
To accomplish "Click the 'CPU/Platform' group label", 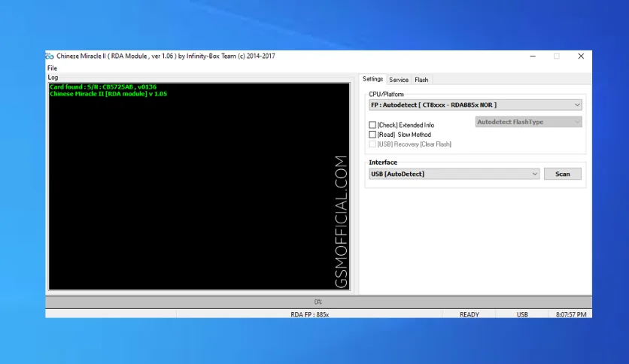I will click(386, 94).
